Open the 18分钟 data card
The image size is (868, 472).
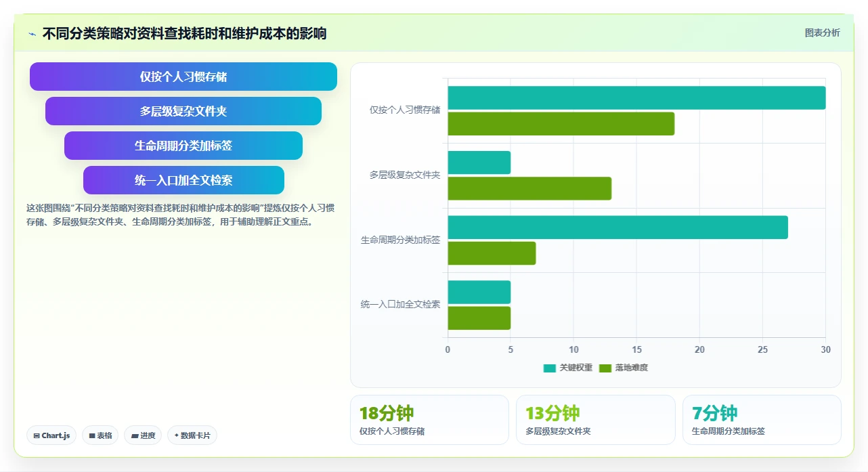(429, 420)
